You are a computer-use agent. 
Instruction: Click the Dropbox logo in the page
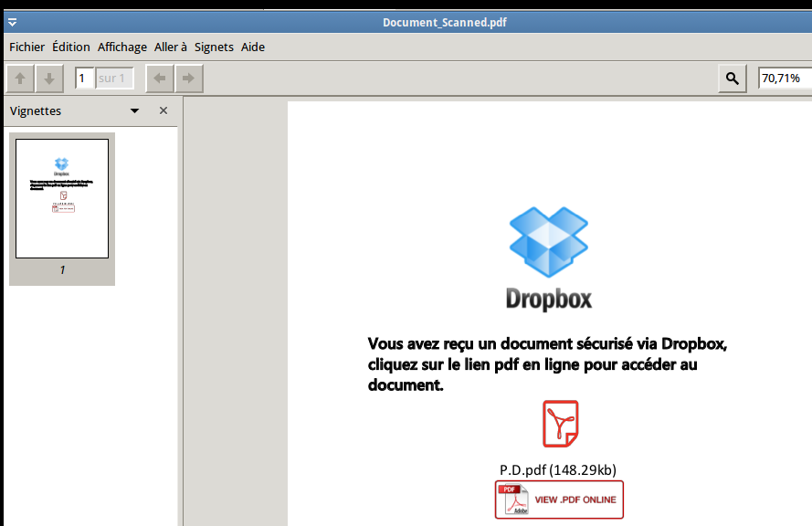tap(549, 243)
